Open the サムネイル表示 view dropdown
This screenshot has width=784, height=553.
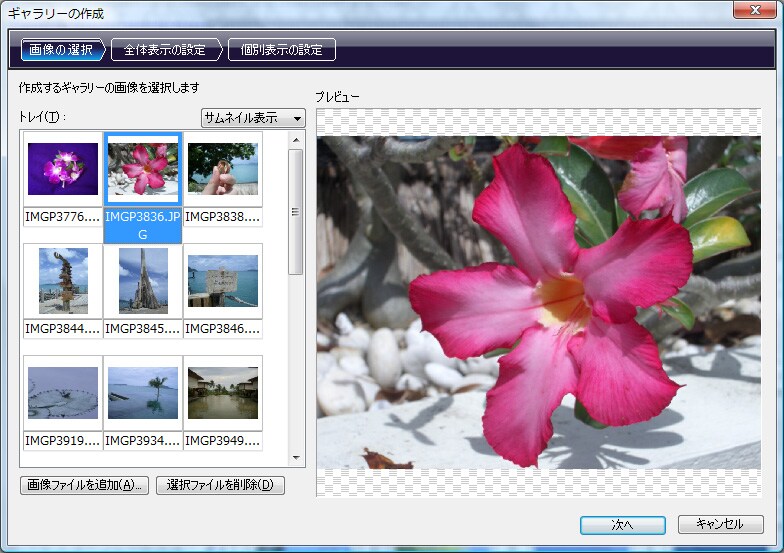(253, 118)
